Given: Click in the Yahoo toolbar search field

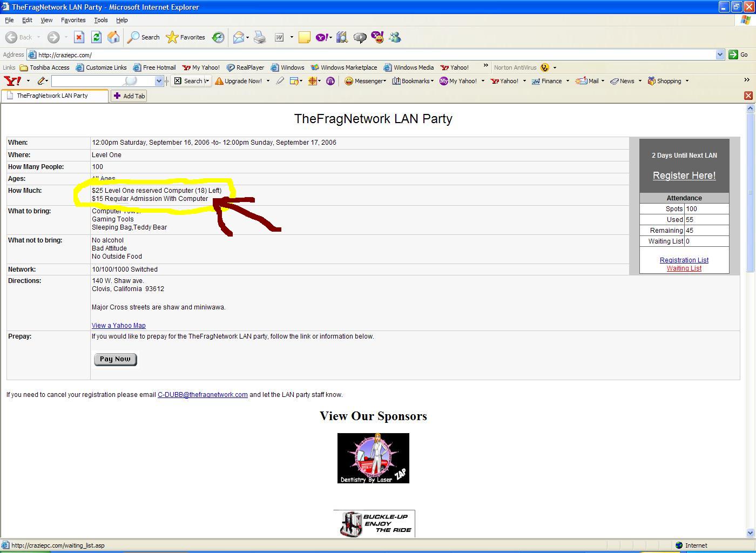Looking at the screenshot, I should tap(89, 81).
